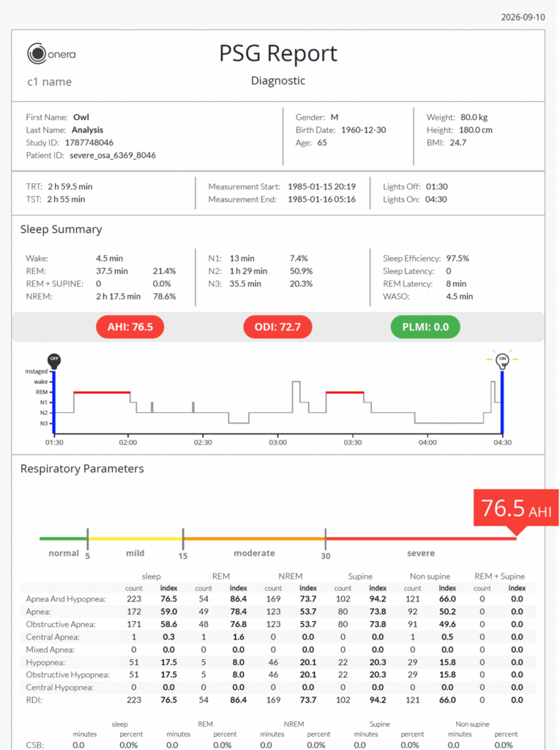Image resolution: width=560 pixels, height=750 pixels.
Task: Click the Lights On time 04:30
Action: 436,199
